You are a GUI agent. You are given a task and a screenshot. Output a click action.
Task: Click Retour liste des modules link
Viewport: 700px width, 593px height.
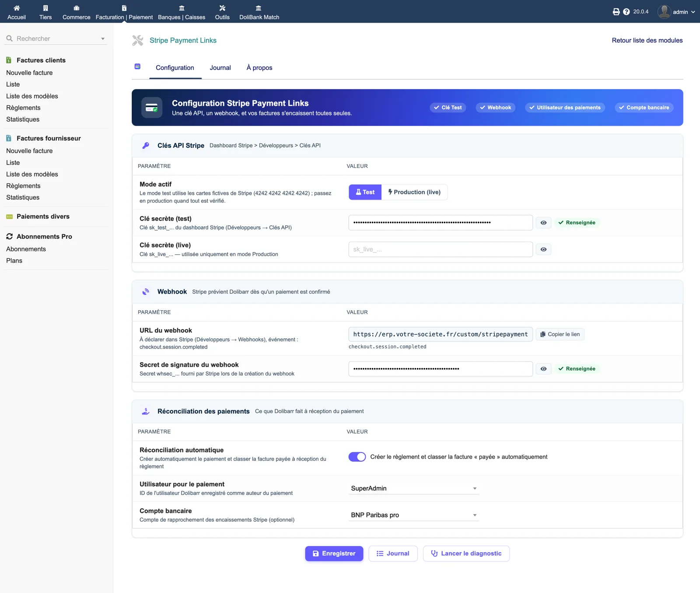(x=647, y=40)
